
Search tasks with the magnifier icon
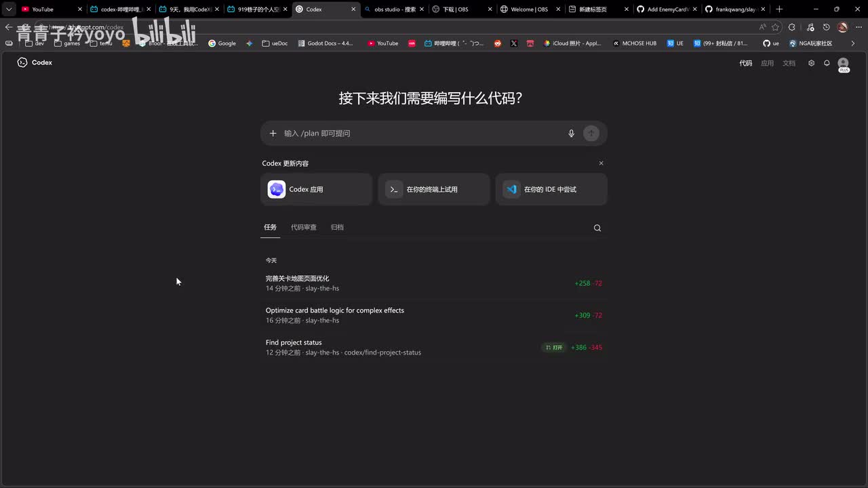click(x=597, y=228)
